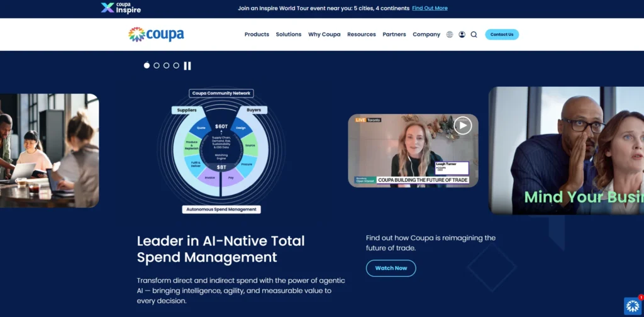644x317 pixels.
Task: Play the Coupa Building the Future video
Action: [x=463, y=126]
